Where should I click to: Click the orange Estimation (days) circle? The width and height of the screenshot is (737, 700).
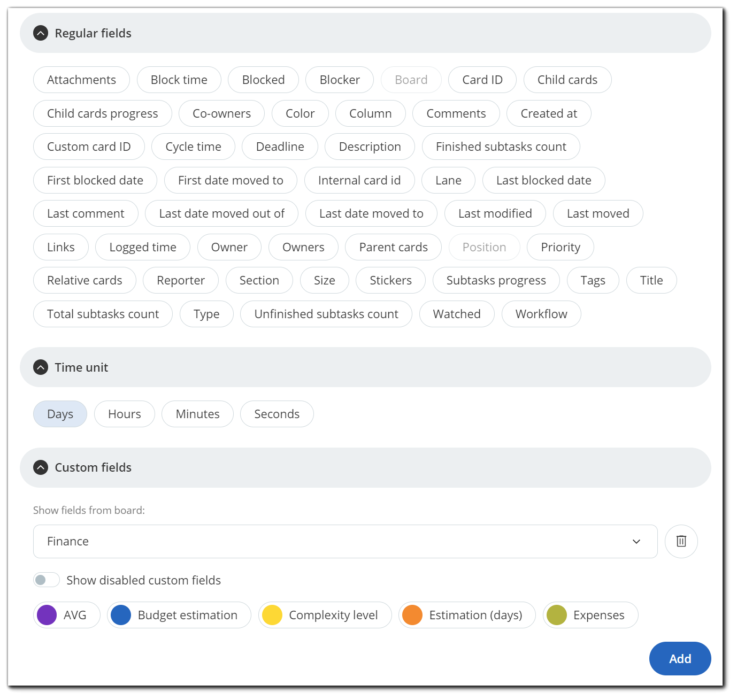tap(412, 615)
